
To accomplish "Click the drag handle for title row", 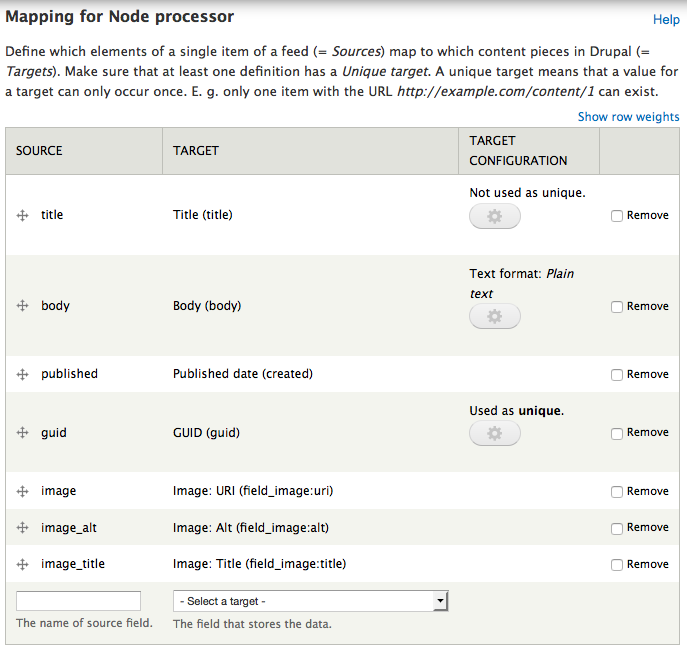I will click(22, 215).
